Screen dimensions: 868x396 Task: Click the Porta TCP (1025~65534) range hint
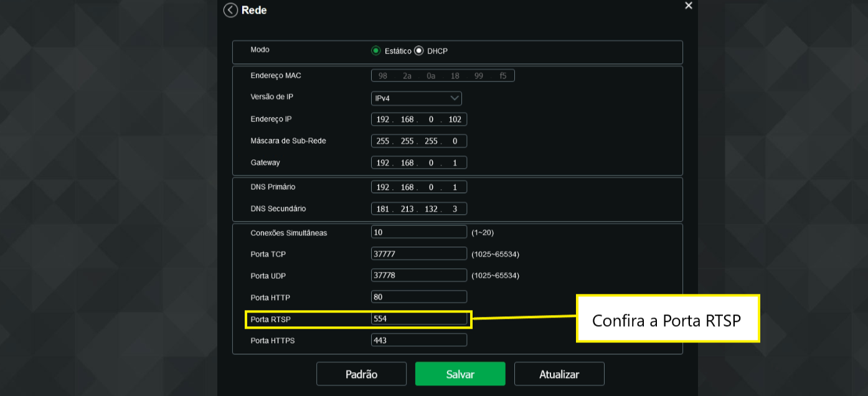tap(495, 255)
